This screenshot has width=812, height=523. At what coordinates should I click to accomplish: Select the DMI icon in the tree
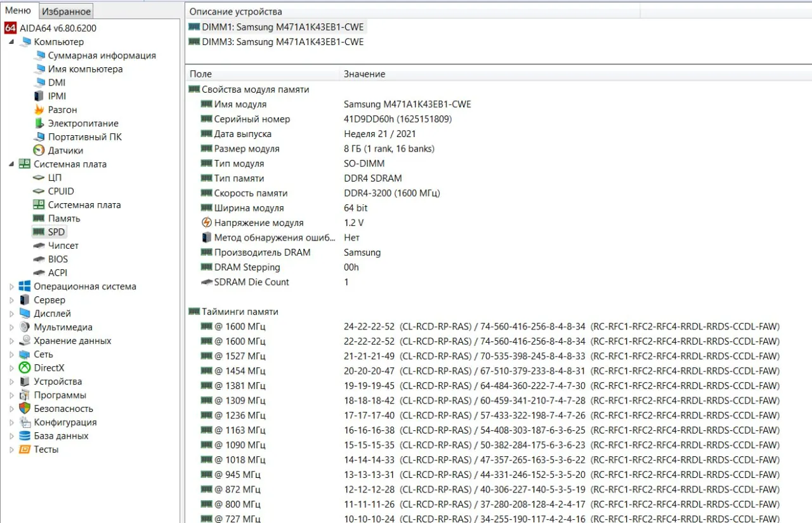pos(39,83)
